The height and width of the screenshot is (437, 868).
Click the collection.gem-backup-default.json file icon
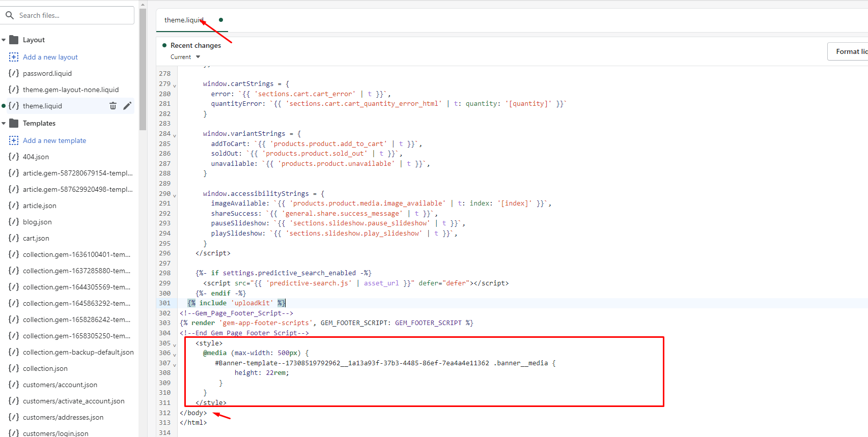(x=14, y=352)
